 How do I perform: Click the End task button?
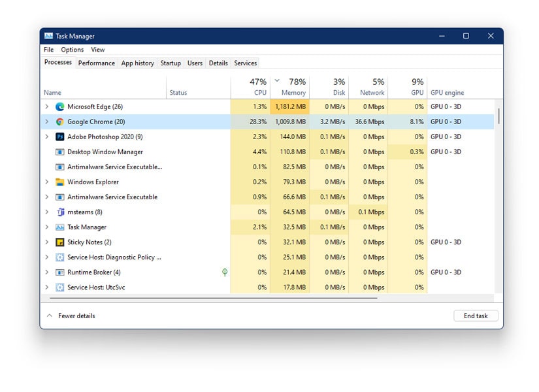[x=476, y=316]
